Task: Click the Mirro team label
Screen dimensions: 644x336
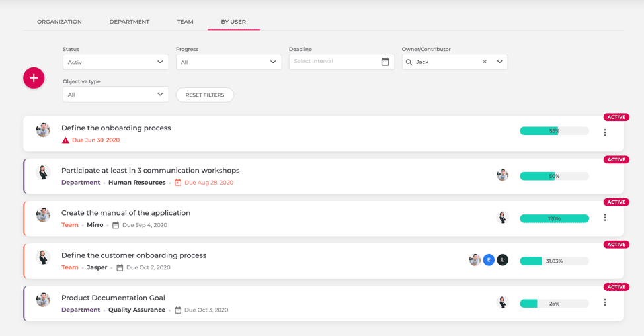Action: point(95,225)
